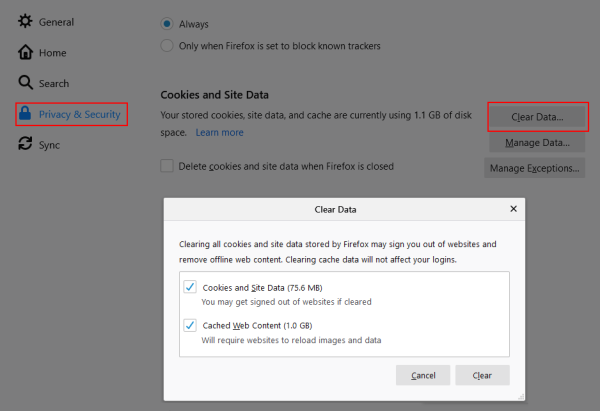Image resolution: width=600 pixels, height=411 pixels.
Task: Go to the "Sync" text label in sidebar
Action: [52, 144]
